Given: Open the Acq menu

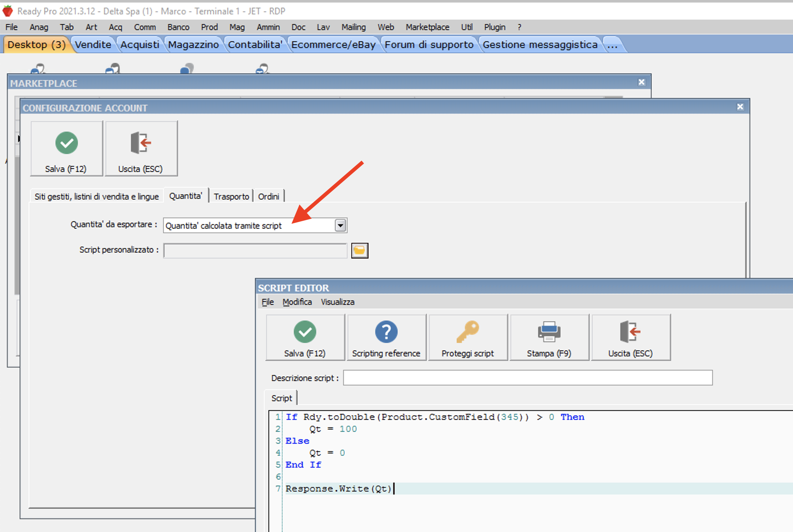Looking at the screenshot, I should (115, 27).
